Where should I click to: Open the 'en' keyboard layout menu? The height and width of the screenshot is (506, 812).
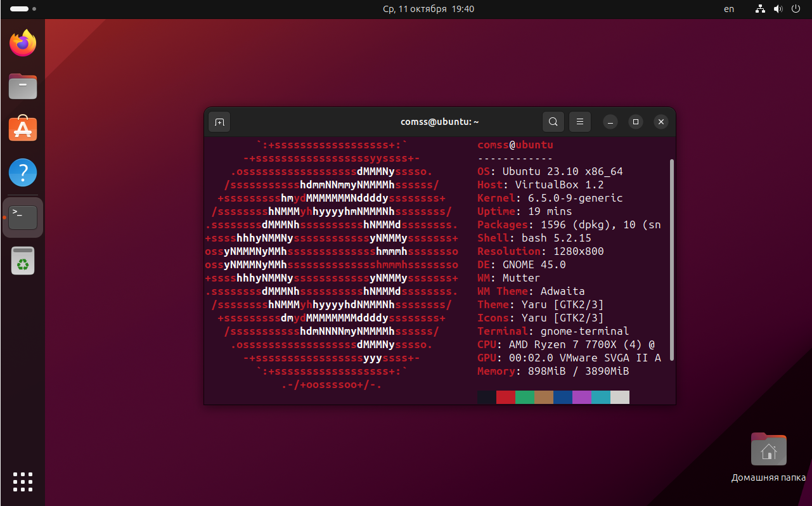click(x=729, y=9)
